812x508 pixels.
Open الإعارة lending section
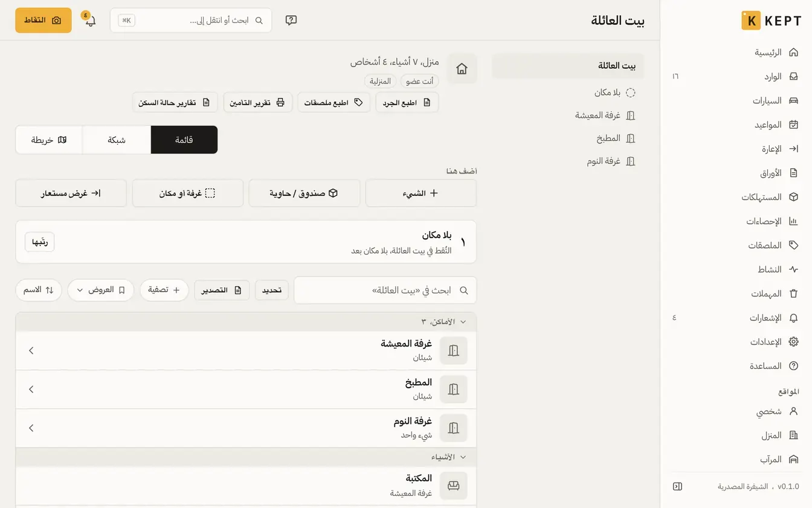(x=735, y=149)
